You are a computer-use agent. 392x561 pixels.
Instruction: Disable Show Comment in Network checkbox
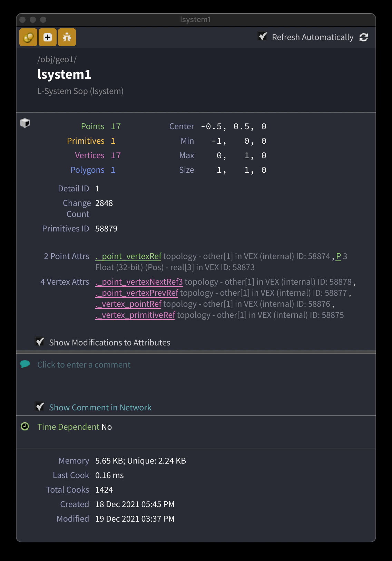(x=40, y=407)
